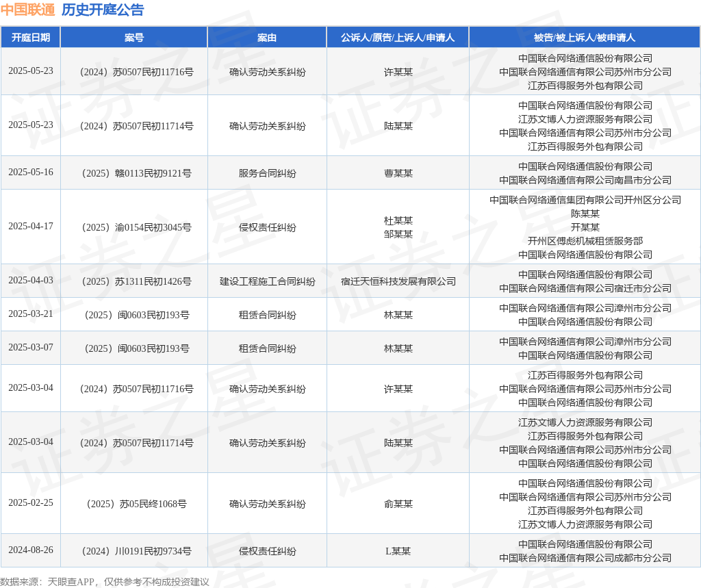Click plaintiff 杜某某
Viewport: 701px width, 588px height.
click(398, 220)
